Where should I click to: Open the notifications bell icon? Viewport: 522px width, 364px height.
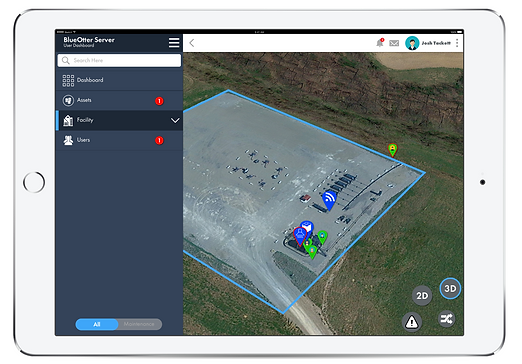(380, 43)
